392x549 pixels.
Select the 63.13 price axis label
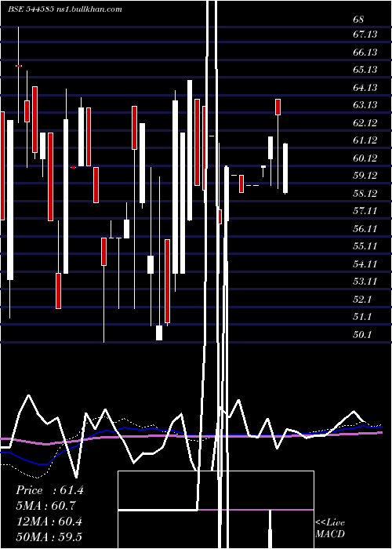point(365,105)
